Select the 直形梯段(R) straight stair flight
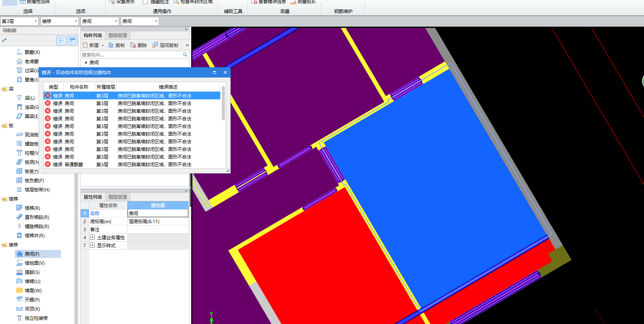Screen dimensions: 644x324 [x=33, y=217]
